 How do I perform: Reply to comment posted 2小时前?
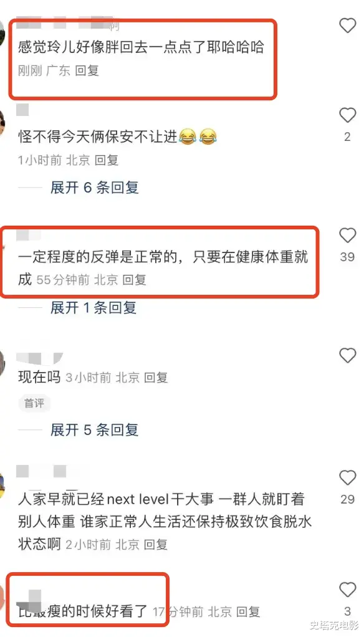156,544
